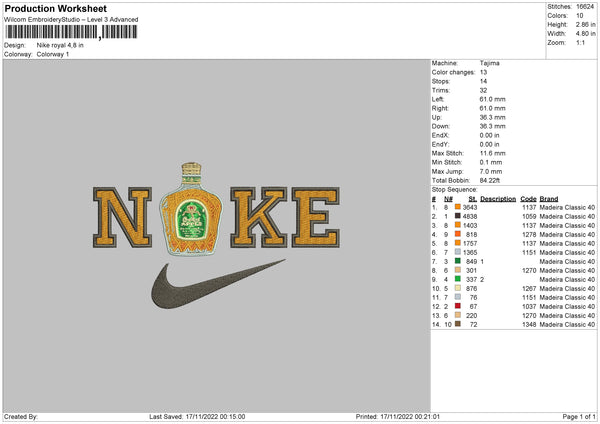Click the Stitches value 16624
600x424 pixels.
click(x=585, y=7)
